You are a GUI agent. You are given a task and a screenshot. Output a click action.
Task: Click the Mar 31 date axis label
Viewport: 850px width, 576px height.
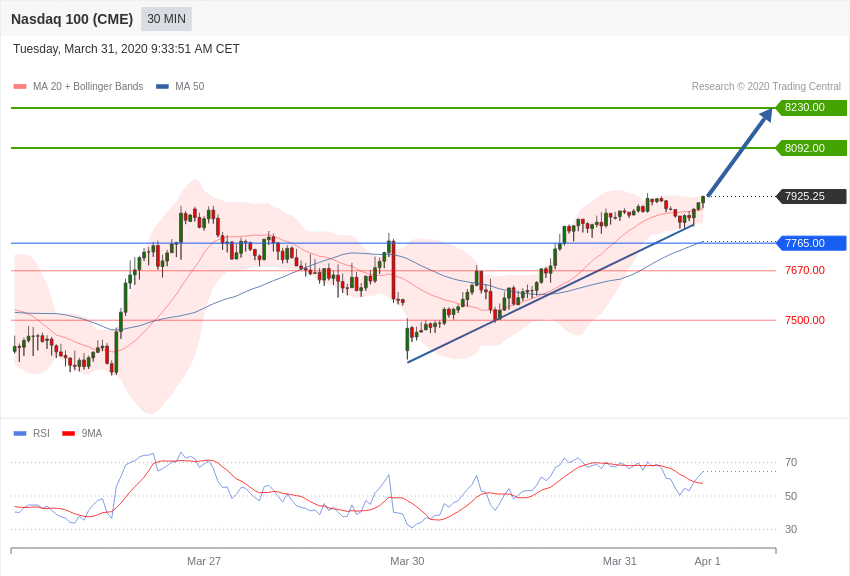point(620,561)
